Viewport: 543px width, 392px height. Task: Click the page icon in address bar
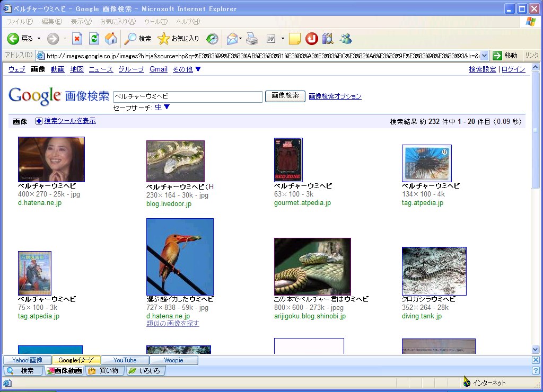(40, 56)
